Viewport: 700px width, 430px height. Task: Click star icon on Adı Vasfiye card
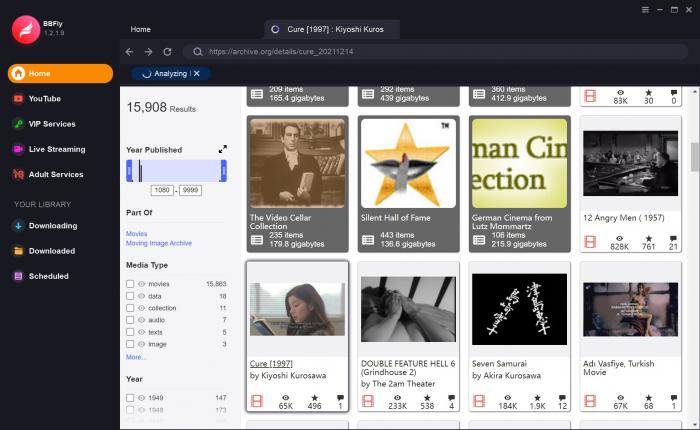(649, 397)
